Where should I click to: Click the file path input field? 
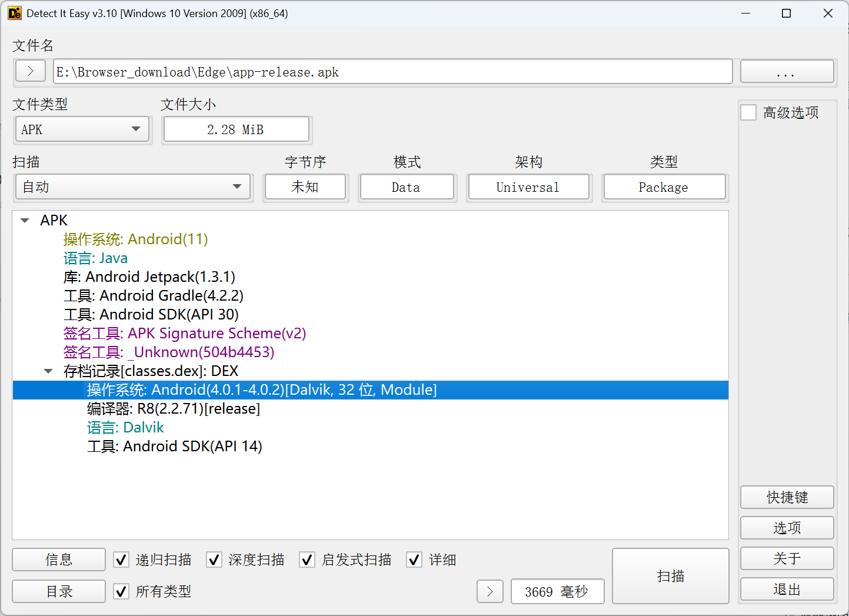click(x=392, y=72)
